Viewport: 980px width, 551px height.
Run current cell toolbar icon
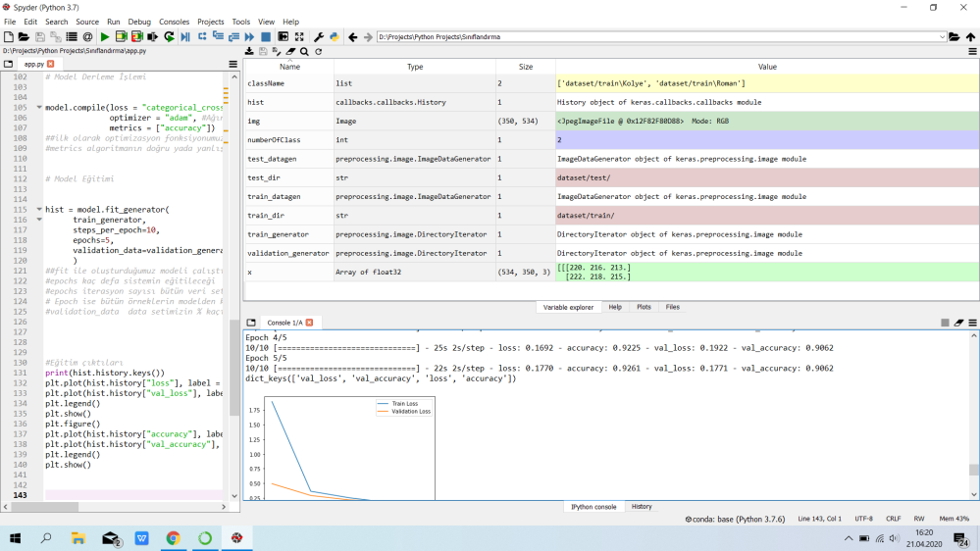tap(122, 37)
